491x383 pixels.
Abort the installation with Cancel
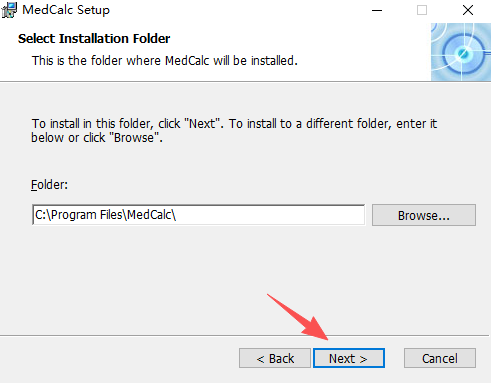coord(440,358)
